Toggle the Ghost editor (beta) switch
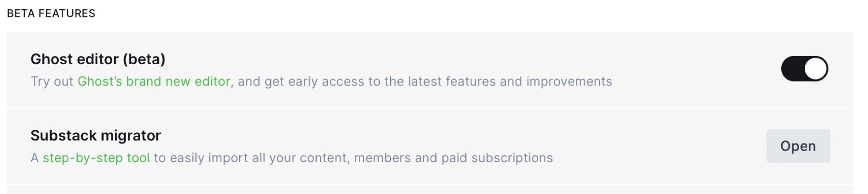This screenshot has height=194, width=868. (x=804, y=69)
